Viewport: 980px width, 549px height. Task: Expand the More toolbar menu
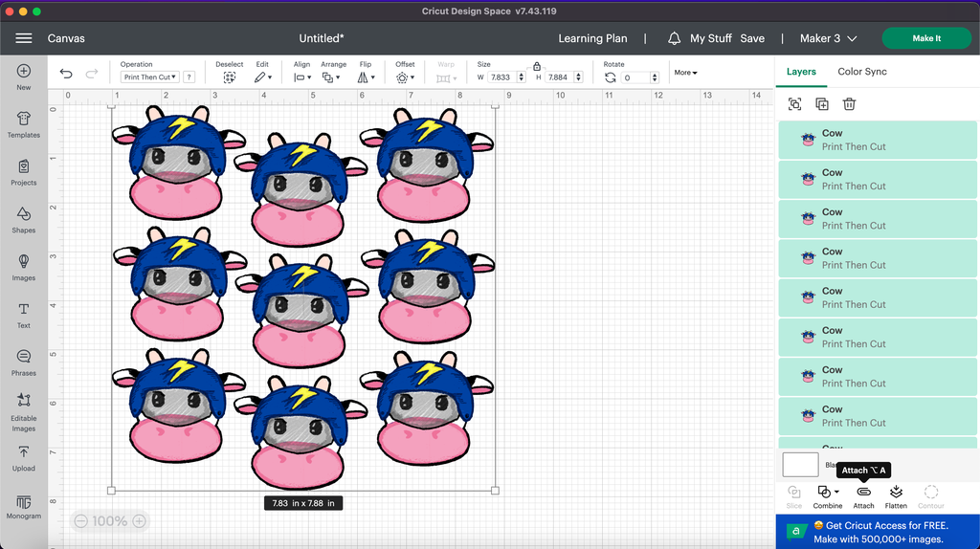pos(685,73)
